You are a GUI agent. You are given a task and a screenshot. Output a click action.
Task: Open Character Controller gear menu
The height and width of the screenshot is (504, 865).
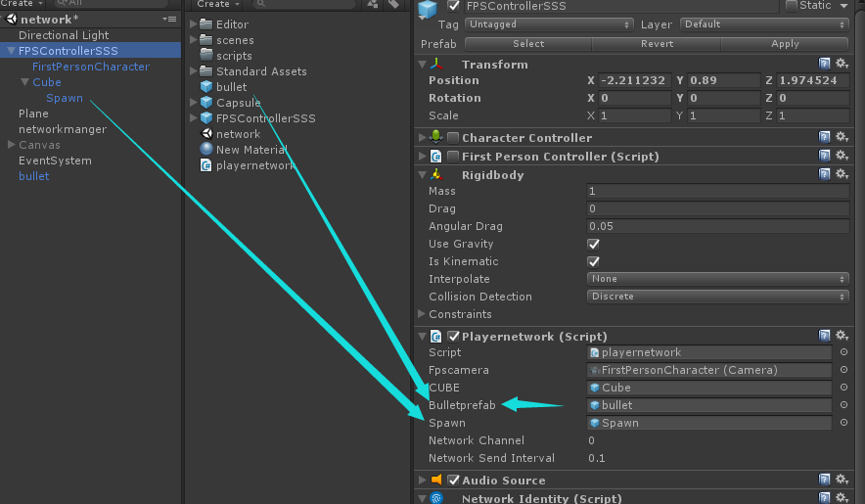842,137
